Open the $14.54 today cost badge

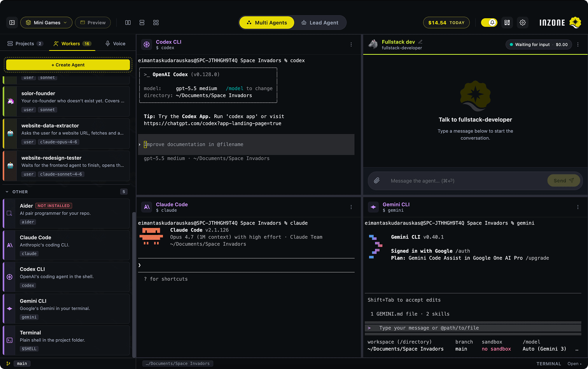tap(446, 23)
